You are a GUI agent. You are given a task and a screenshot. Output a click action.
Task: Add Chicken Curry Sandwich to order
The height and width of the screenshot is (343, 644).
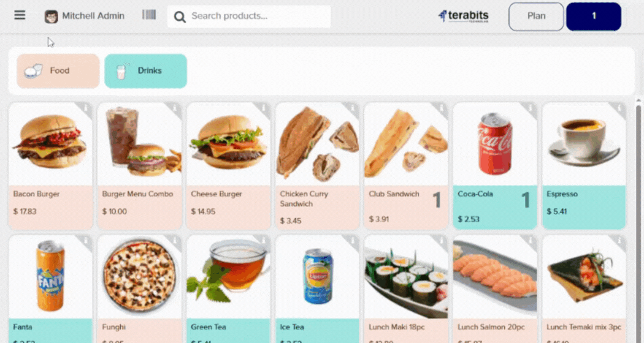pos(317,166)
